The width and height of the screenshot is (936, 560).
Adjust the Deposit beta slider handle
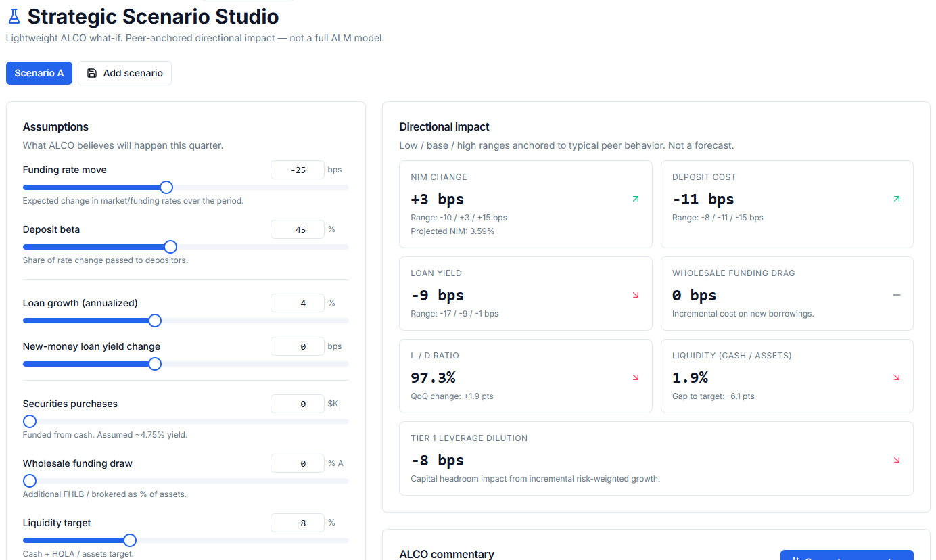tap(170, 247)
